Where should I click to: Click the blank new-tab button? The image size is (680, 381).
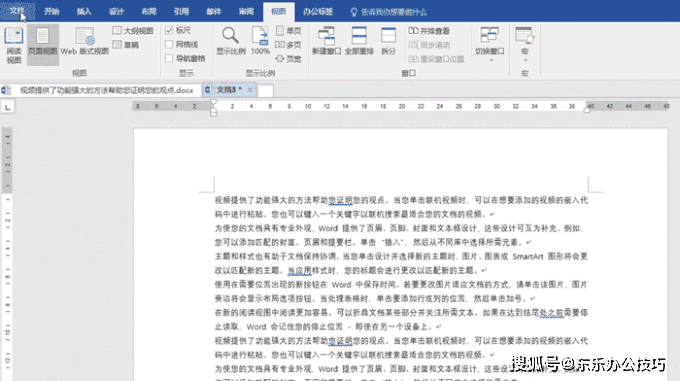265,91
